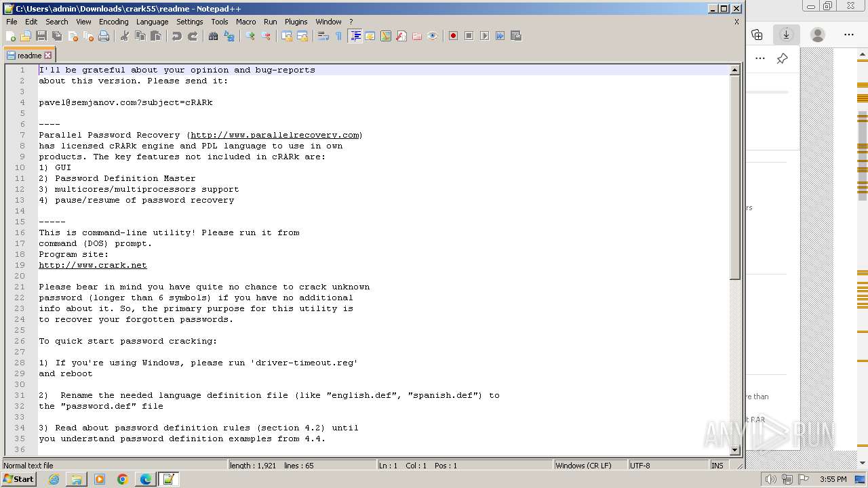The width and height of the screenshot is (868, 488).
Task: Click the editor vertical scrollbar thumb
Action: (734, 177)
